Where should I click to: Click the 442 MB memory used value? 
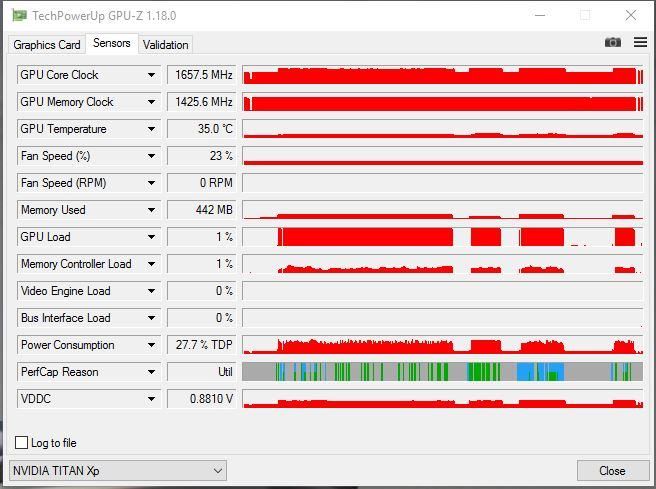coord(202,210)
